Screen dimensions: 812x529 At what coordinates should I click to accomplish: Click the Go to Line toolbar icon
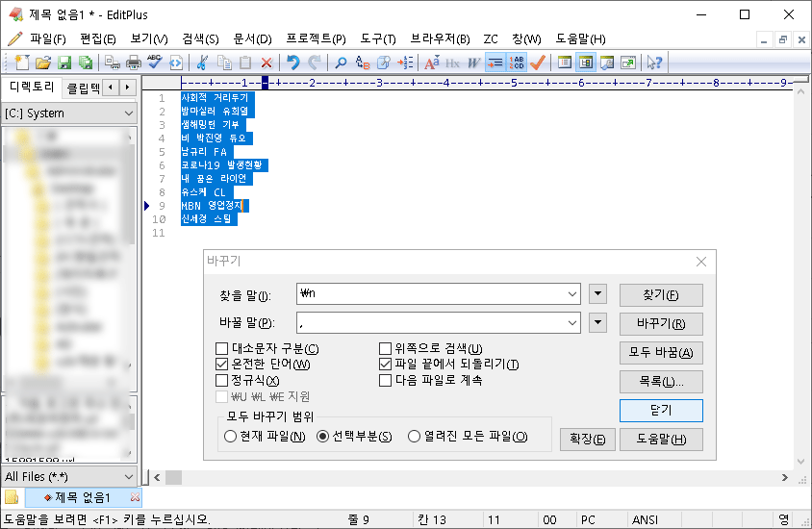click(x=405, y=63)
